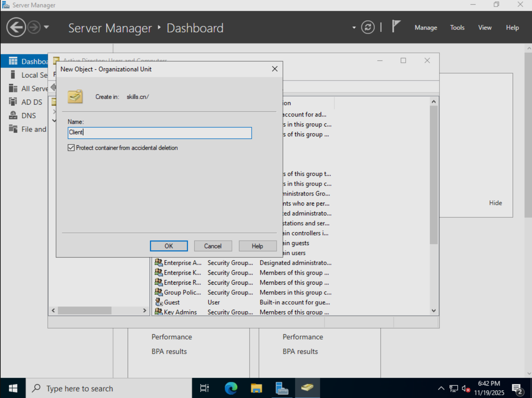
Task: Click the File and Storage sidebar icon
Action: coord(13,129)
